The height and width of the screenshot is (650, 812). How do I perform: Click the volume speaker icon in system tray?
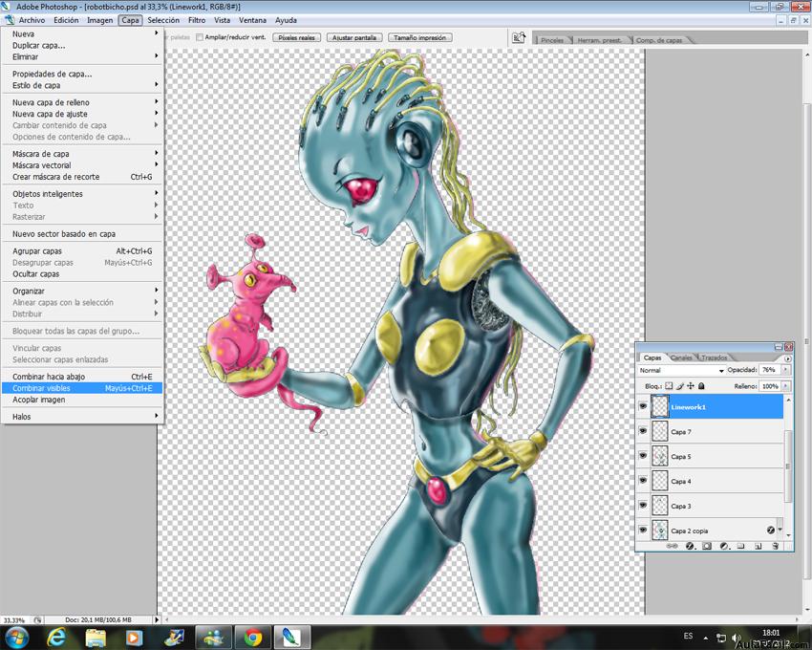737,638
